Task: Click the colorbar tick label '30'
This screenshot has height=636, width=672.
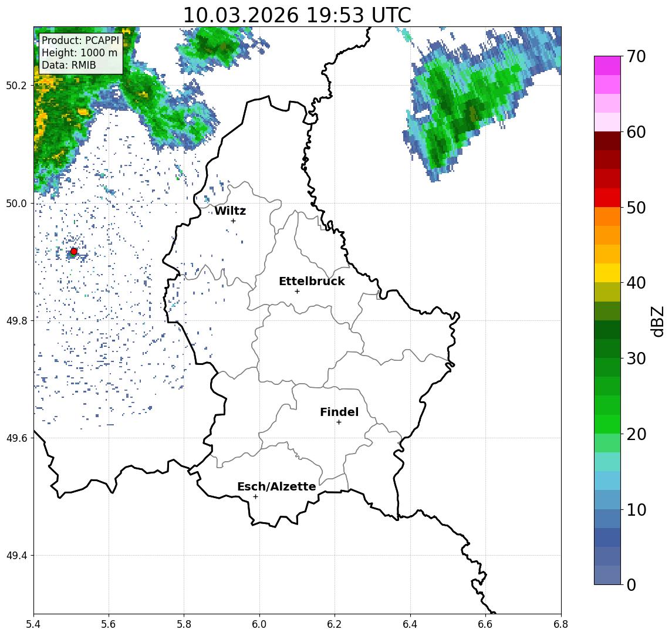Action: coord(636,358)
